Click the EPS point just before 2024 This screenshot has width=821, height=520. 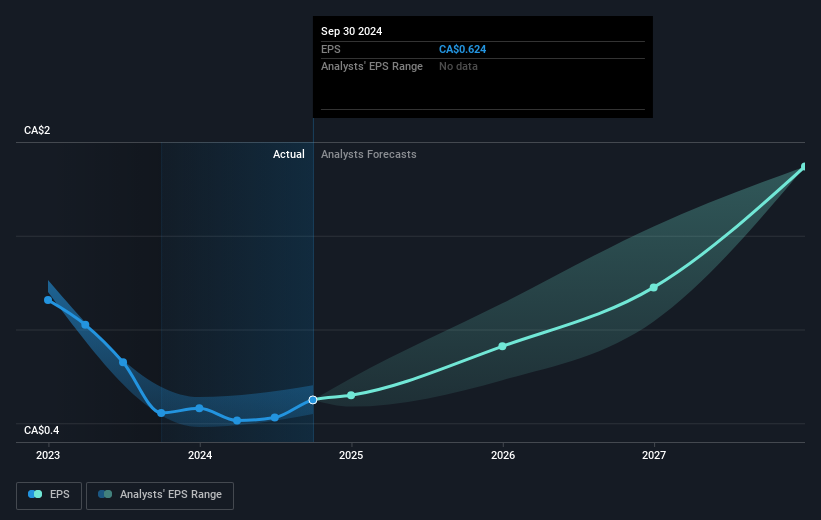tap(161, 413)
